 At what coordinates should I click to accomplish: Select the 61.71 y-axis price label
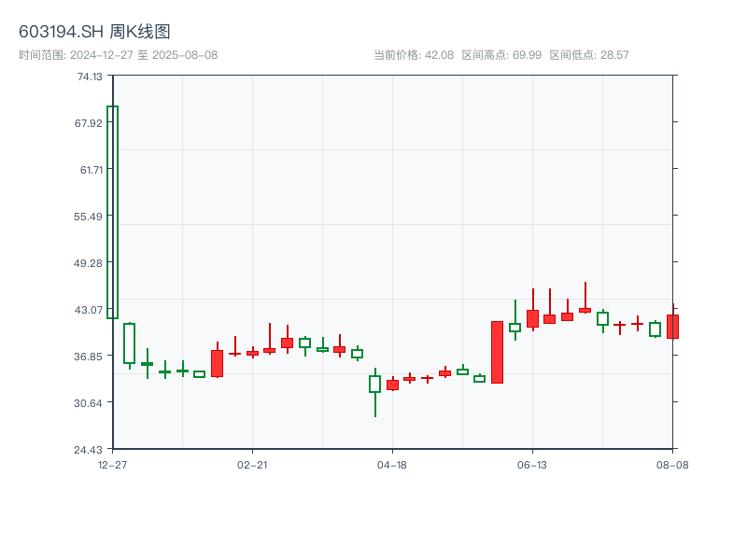(x=91, y=170)
